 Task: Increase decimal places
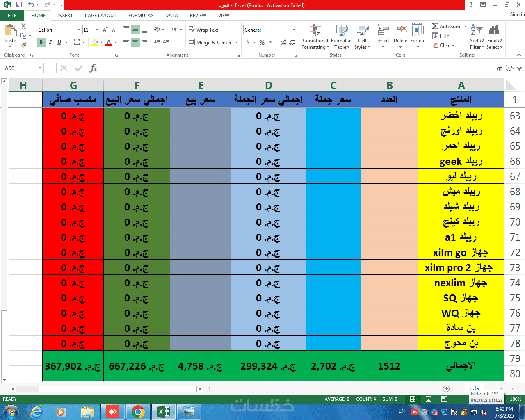pyautogui.click(x=283, y=42)
